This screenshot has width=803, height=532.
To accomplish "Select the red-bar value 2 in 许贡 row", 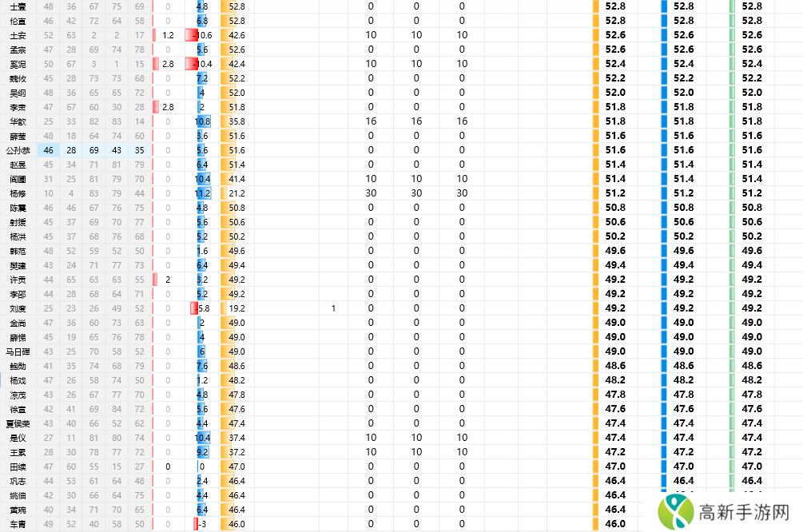I will tap(167, 280).
